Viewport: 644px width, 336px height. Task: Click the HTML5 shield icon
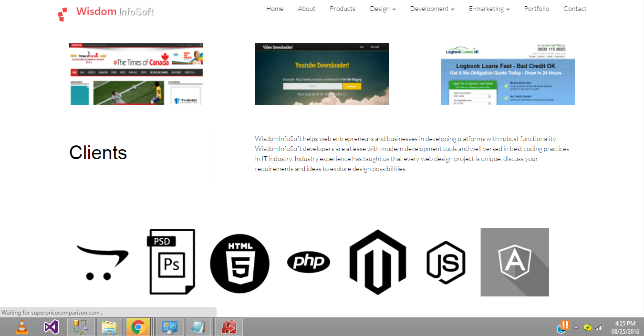click(240, 263)
